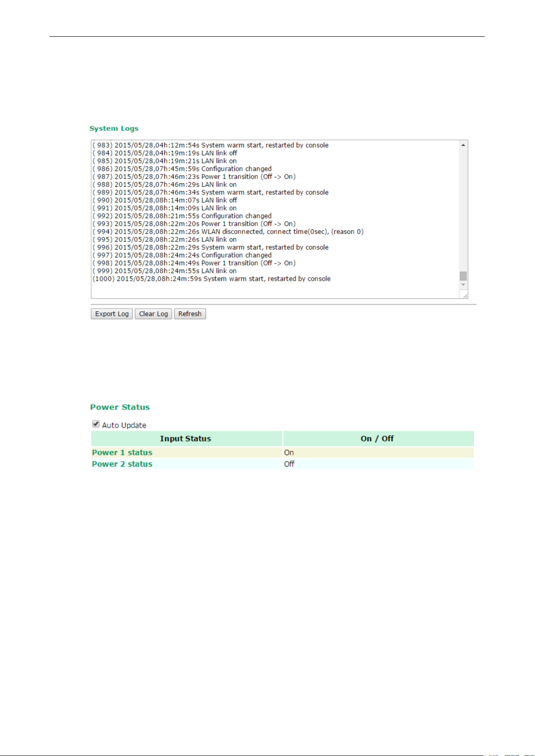Viewport: 535px width, 756px height.
Task: Select log entry 995 LAN link on
Action: [165, 240]
